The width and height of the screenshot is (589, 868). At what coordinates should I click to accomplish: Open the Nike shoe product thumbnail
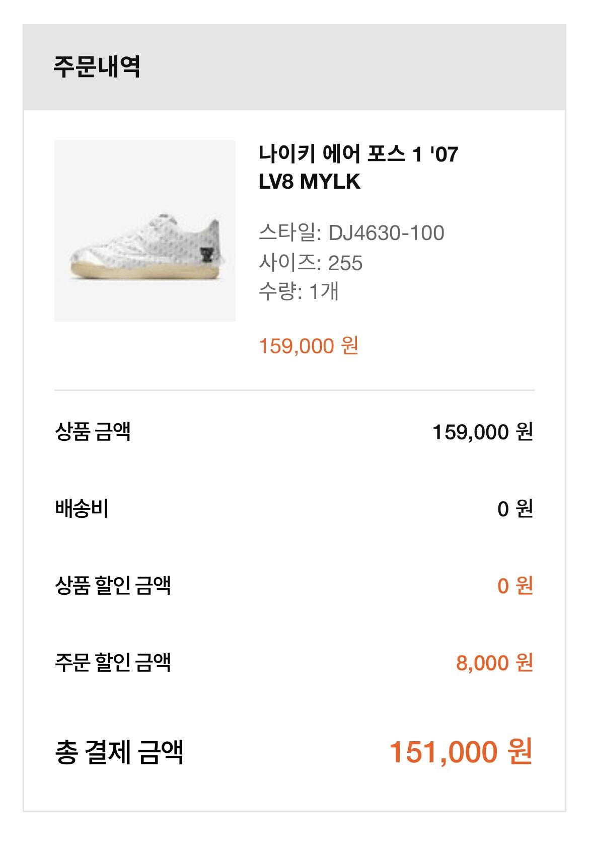coord(145,230)
